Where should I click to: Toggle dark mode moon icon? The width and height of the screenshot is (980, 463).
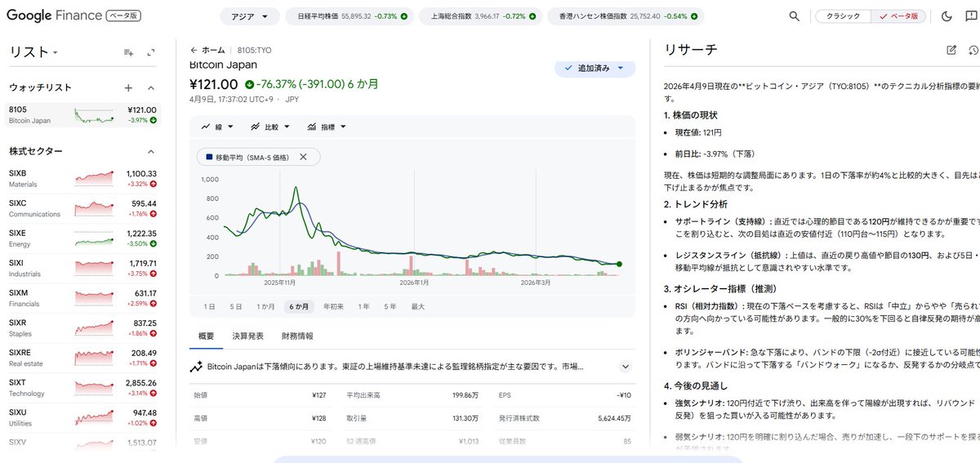(x=947, y=16)
